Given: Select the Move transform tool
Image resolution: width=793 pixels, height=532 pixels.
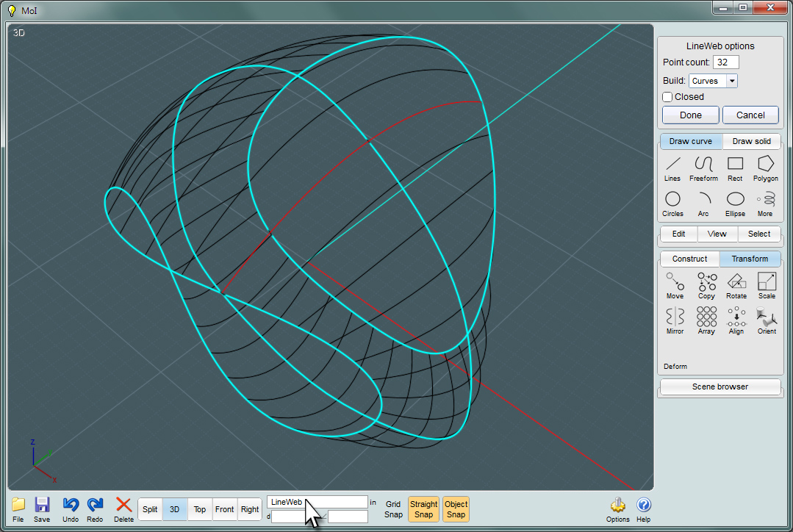Looking at the screenshot, I should [x=675, y=287].
